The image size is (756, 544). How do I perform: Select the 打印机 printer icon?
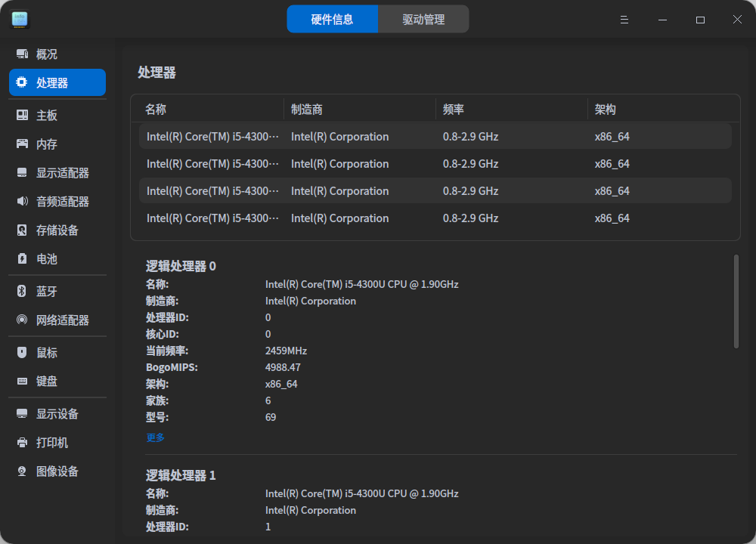coord(22,443)
